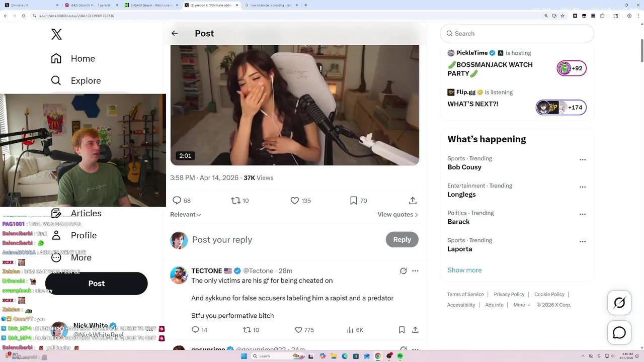Switch to the SNEAKO Stream tab
The height and width of the screenshot is (362, 644).
[x=152, y=5]
